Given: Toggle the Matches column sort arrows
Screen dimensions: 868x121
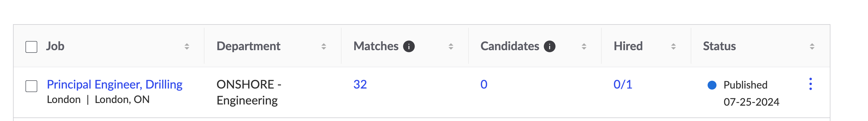Looking at the screenshot, I should [x=451, y=46].
